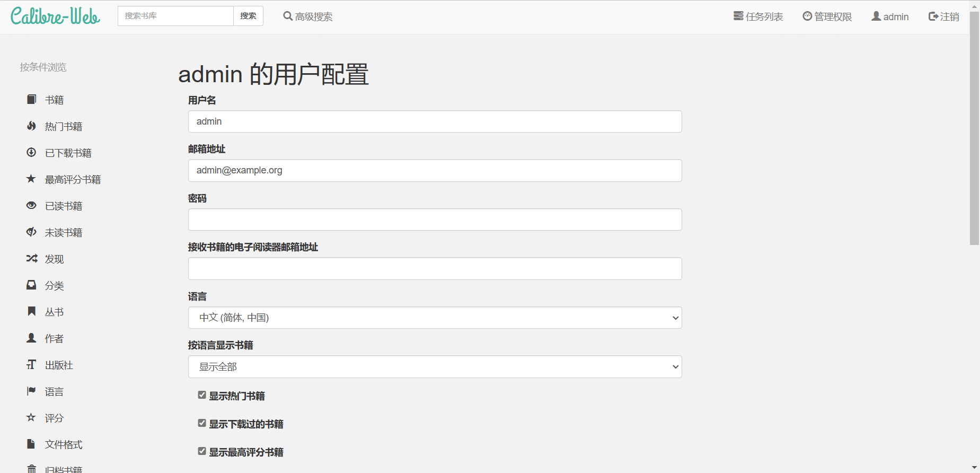Click the 已读书籍 eye icon

(31, 205)
